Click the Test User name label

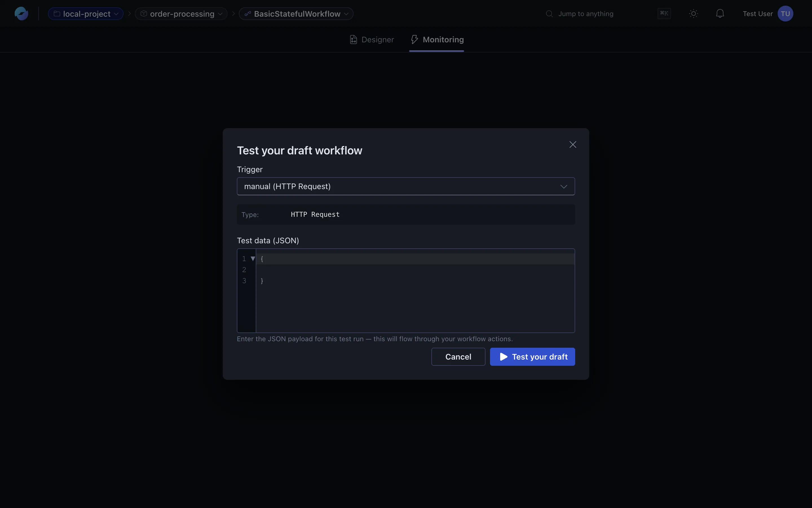[758, 14]
